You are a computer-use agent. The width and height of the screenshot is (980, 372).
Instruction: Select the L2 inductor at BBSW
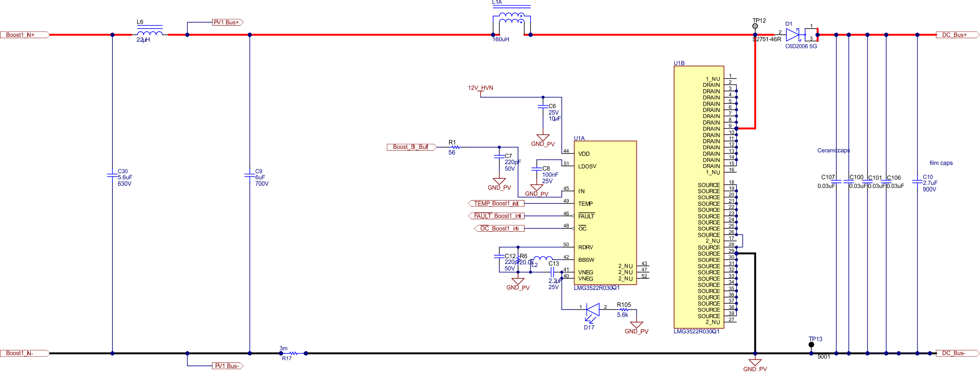[x=543, y=259]
